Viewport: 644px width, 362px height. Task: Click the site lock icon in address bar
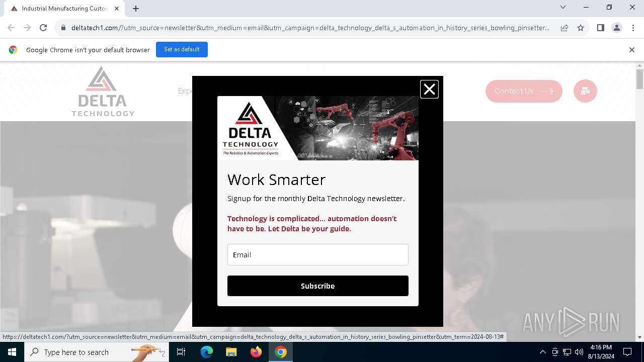pos(63,28)
